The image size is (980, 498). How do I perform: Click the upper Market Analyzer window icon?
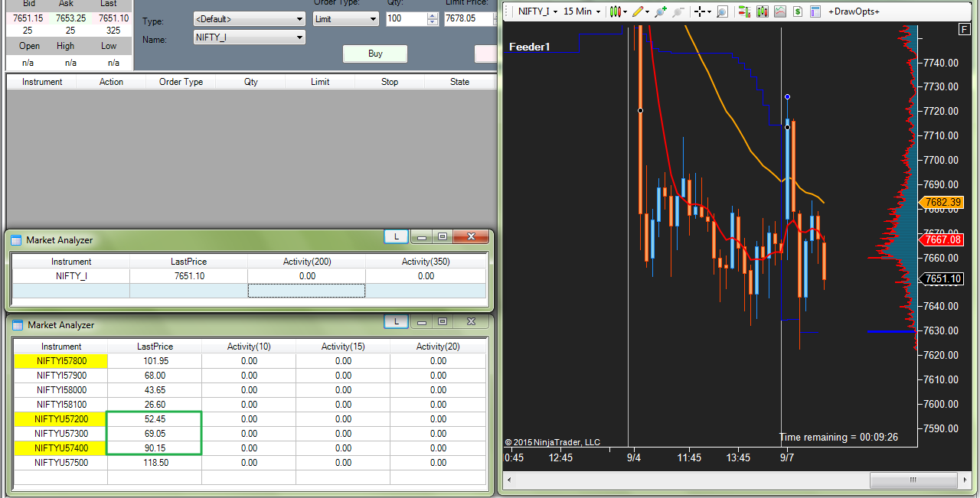(17, 240)
